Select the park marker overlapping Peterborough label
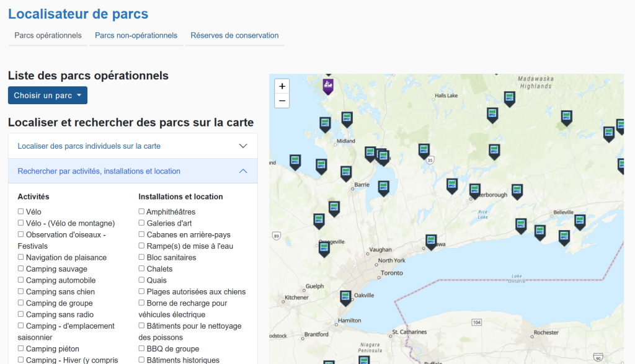 pos(474,191)
